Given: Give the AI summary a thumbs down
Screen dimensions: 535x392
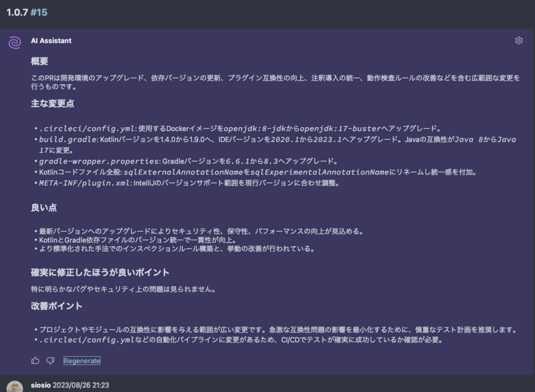Looking at the screenshot, I should click(50, 361).
